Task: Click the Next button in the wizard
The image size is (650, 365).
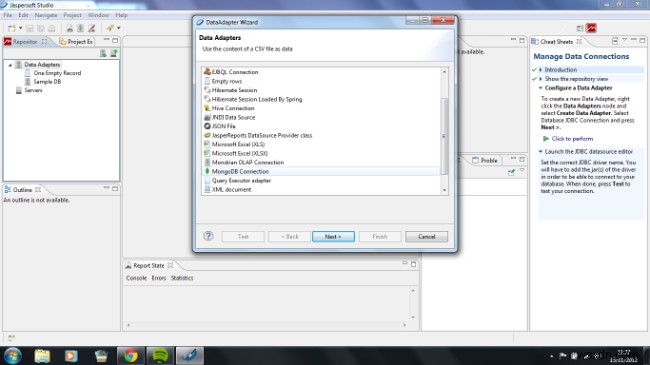Action: (333, 236)
